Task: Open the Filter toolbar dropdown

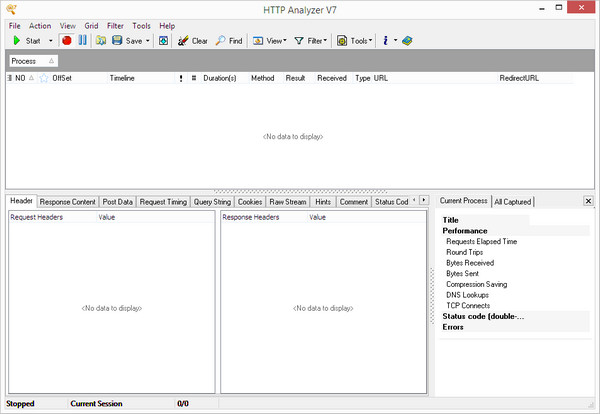Action: 326,41
